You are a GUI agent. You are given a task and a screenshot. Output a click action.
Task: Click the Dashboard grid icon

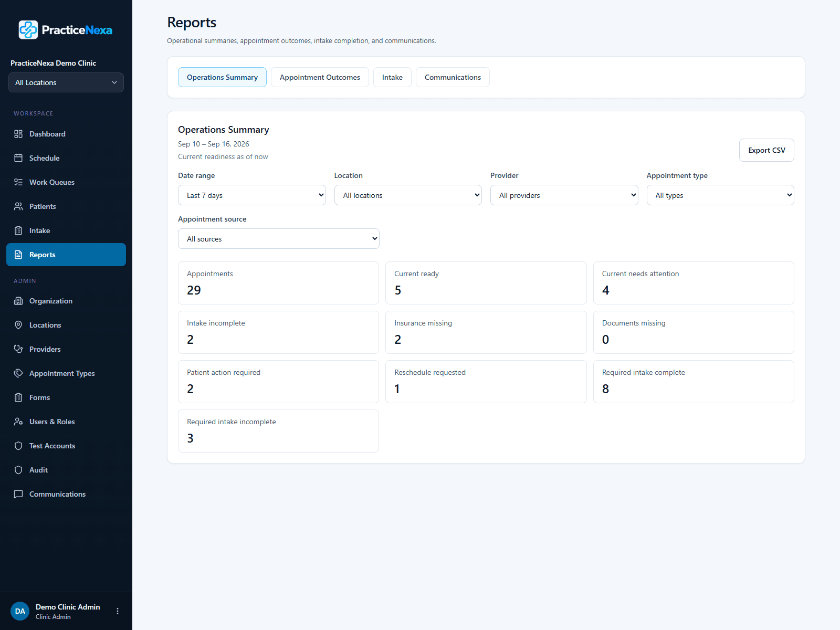point(18,134)
